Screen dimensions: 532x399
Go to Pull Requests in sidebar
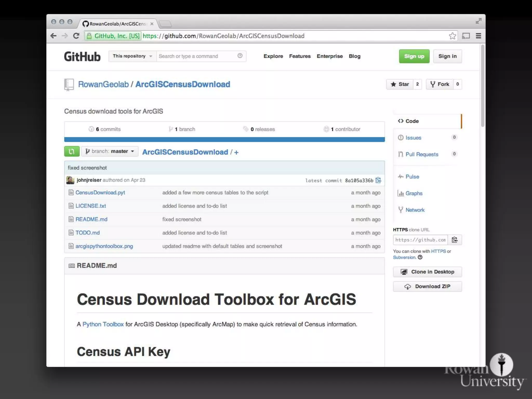[422, 154]
